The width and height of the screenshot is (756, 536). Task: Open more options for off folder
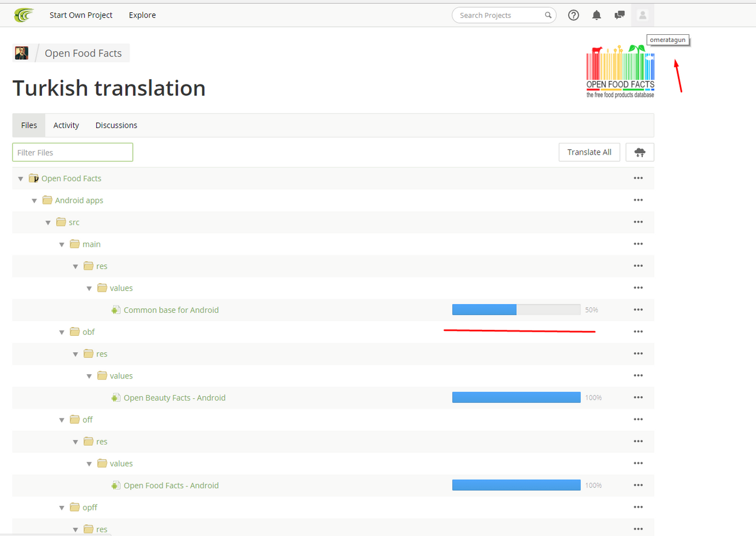638,420
